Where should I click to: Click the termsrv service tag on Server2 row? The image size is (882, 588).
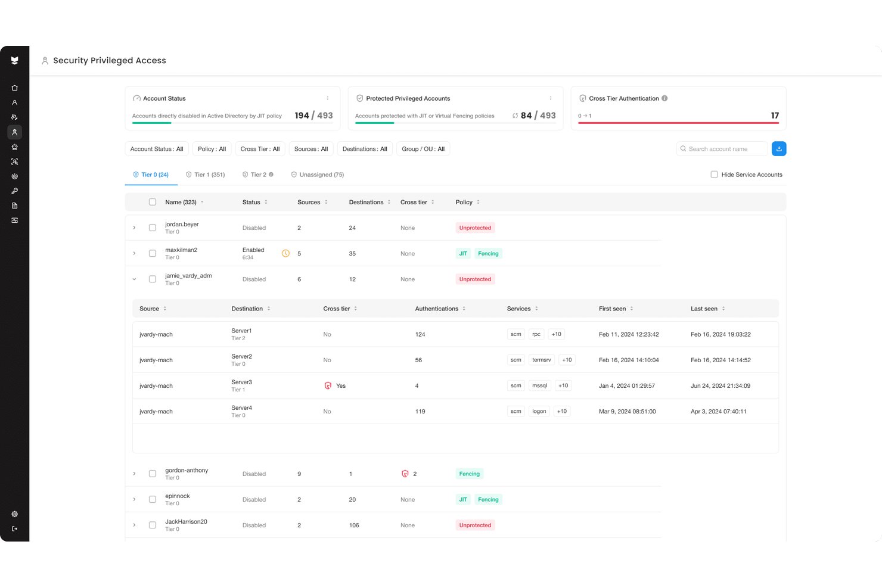coord(542,360)
